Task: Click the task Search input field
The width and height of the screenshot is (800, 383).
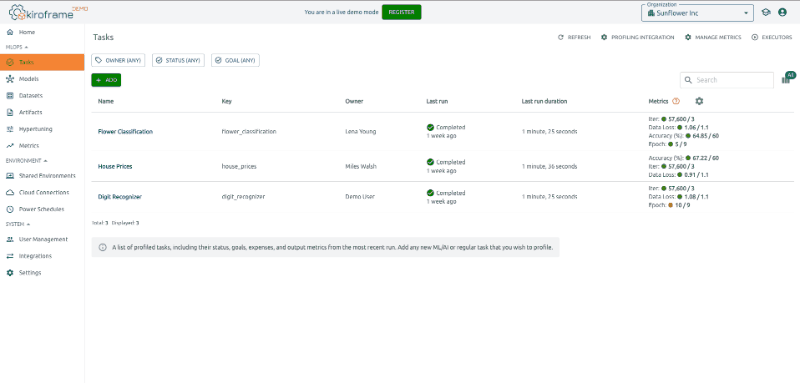Action: pyautogui.click(x=727, y=80)
